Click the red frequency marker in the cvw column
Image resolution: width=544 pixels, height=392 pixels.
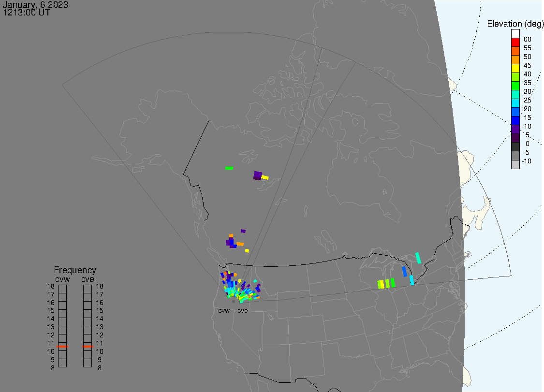[x=62, y=347]
